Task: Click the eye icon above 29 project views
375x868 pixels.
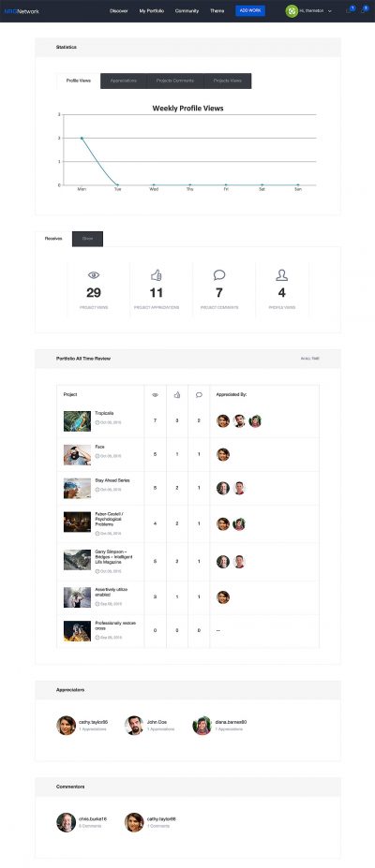Action: 94,275
